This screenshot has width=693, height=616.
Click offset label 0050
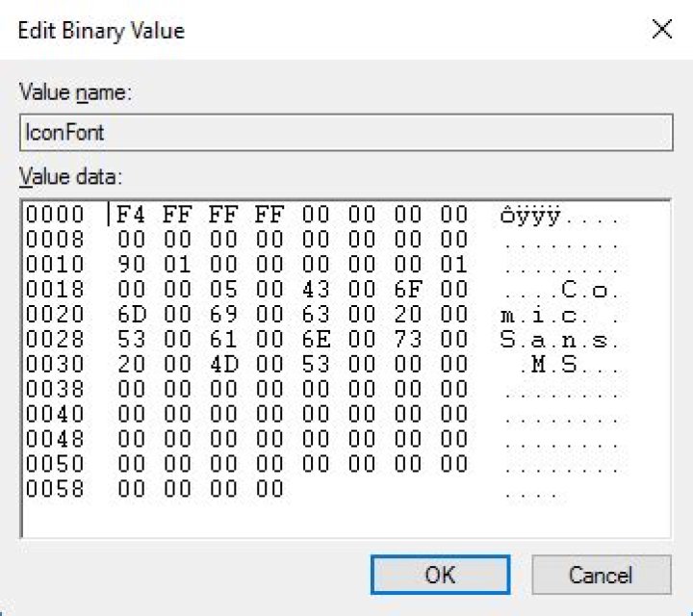(x=55, y=464)
